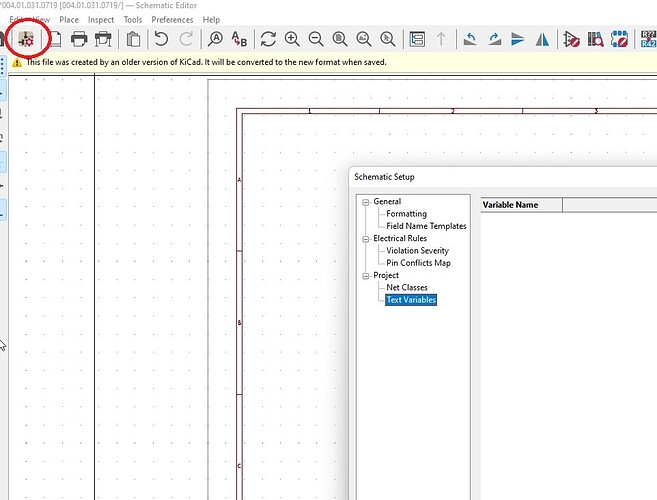Rotate selection counterclockwise
Image resolution: width=657 pixels, height=500 pixels.
point(470,39)
